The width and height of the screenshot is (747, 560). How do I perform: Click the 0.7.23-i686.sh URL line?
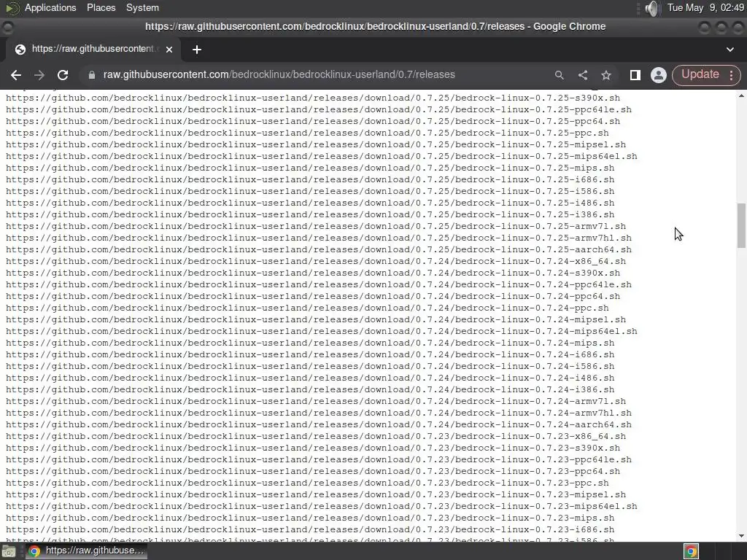(x=310, y=529)
